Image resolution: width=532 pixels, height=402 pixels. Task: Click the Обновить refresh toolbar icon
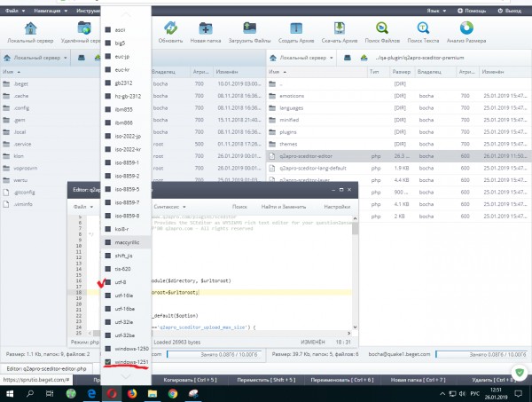click(x=170, y=29)
